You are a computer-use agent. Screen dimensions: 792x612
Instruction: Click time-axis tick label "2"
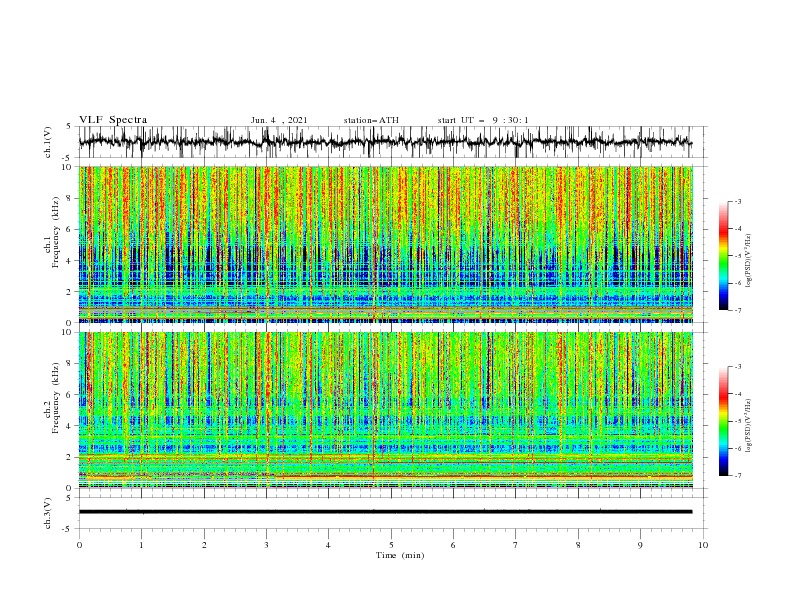pyautogui.click(x=204, y=545)
